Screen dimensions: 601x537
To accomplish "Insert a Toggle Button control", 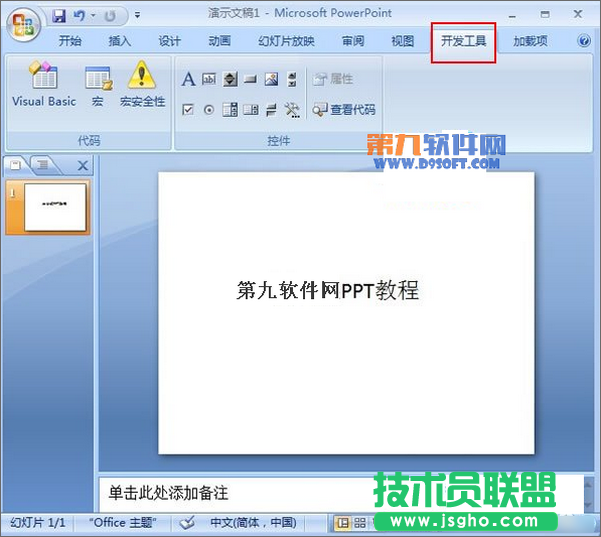I will [x=271, y=110].
